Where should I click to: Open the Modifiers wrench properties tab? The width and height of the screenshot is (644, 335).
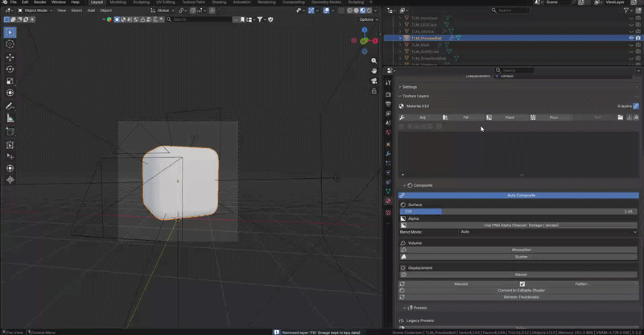[388, 154]
